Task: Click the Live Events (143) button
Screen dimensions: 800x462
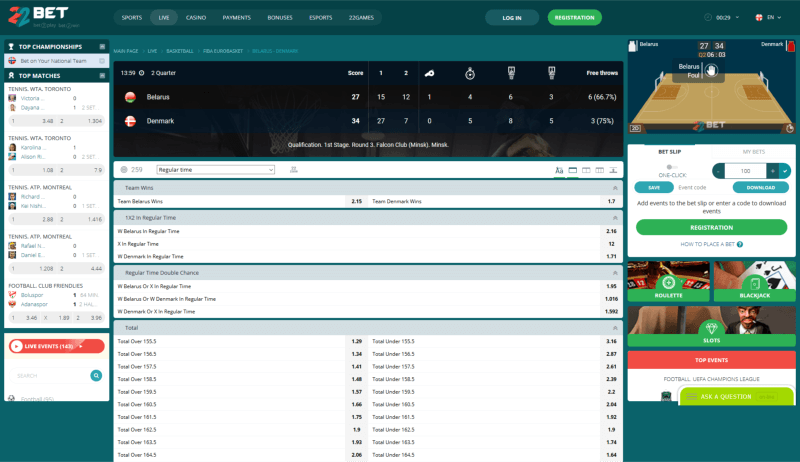Action: [x=57, y=346]
